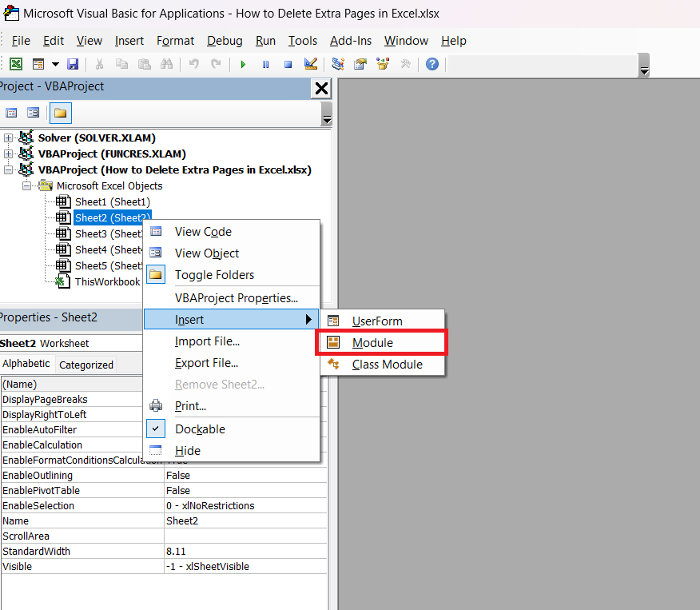Select Sheet4 in the project tree
Image resolution: width=700 pixels, height=610 pixels.
pyautogui.click(x=109, y=250)
